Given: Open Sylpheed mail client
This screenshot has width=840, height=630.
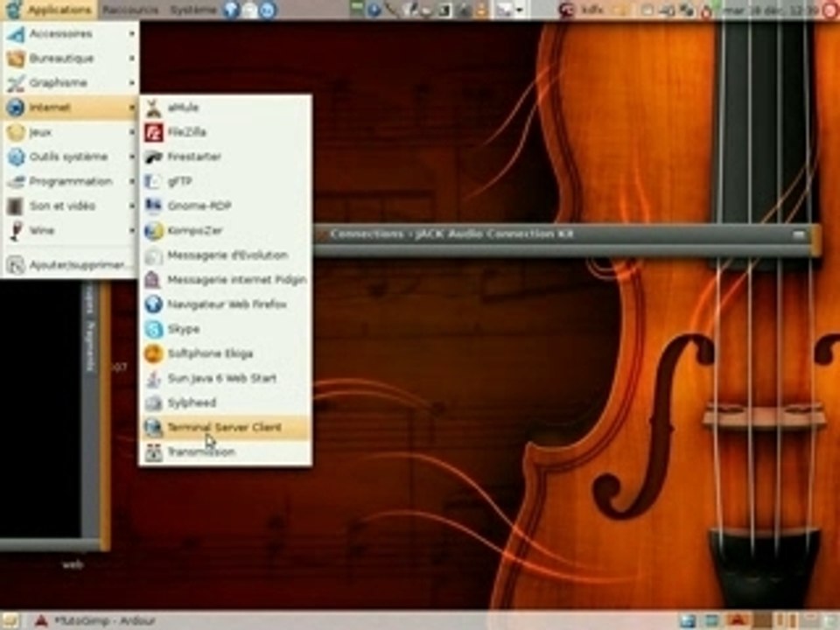Looking at the screenshot, I should pyautogui.click(x=226, y=403).
